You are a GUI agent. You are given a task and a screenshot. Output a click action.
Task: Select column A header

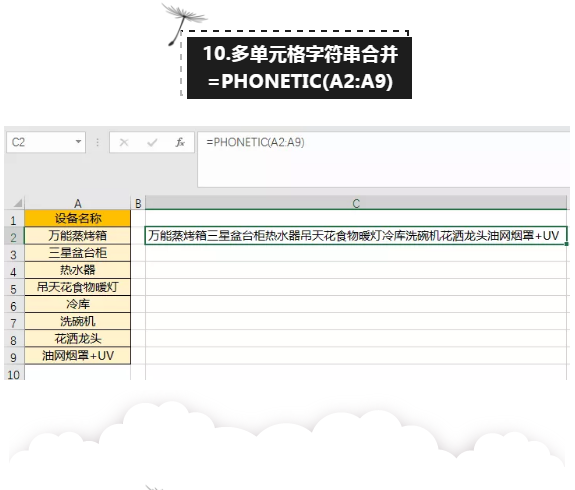click(x=77, y=203)
